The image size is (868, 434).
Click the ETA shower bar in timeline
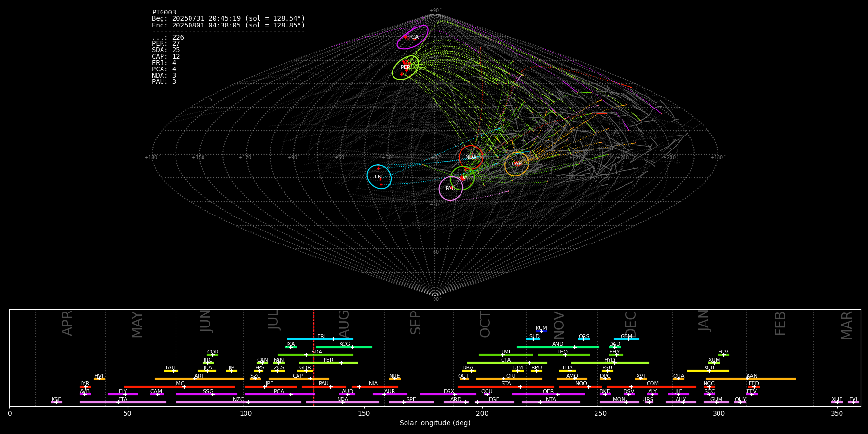click(123, 402)
